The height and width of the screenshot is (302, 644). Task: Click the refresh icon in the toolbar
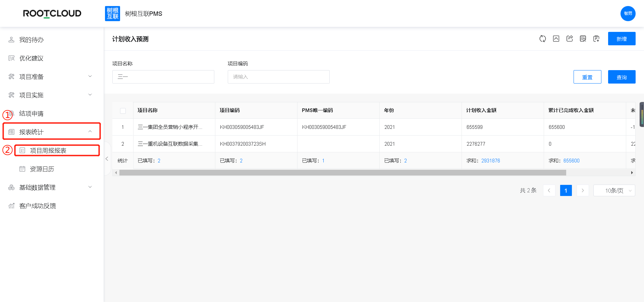click(542, 39)
